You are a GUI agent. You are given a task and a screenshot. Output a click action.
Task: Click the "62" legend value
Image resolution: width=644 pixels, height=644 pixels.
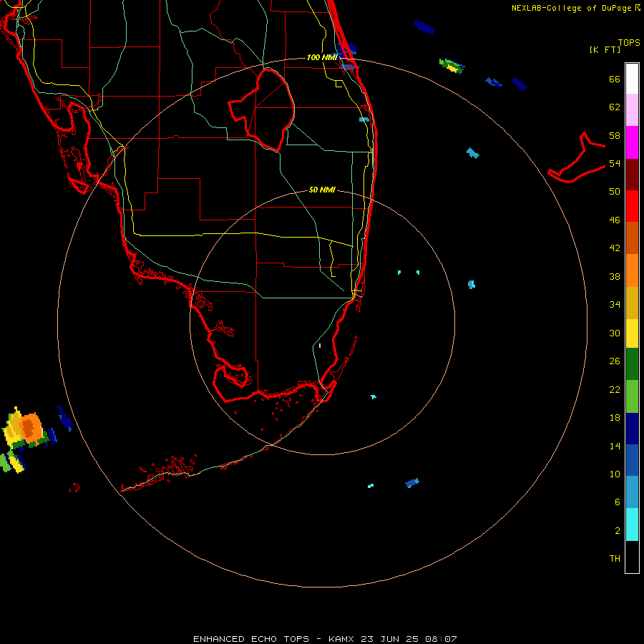coord(615,107)
